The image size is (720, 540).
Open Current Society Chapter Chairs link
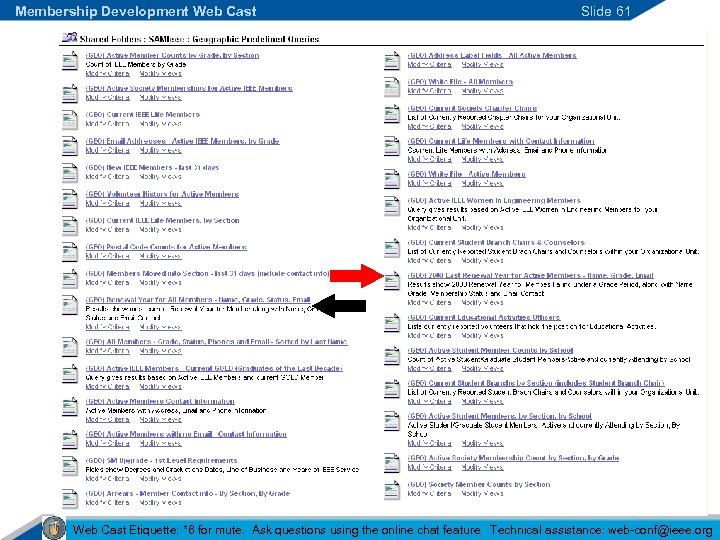tap(472, 108)
